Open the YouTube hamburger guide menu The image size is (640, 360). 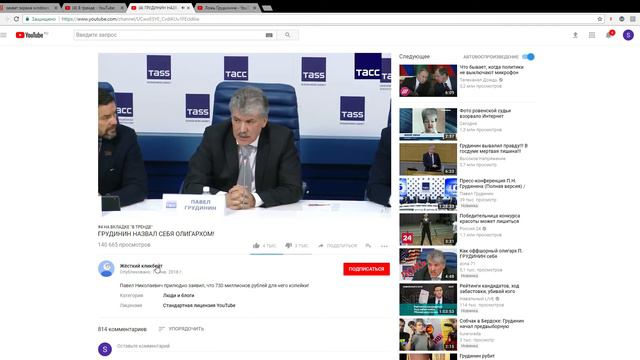[4, 35]
